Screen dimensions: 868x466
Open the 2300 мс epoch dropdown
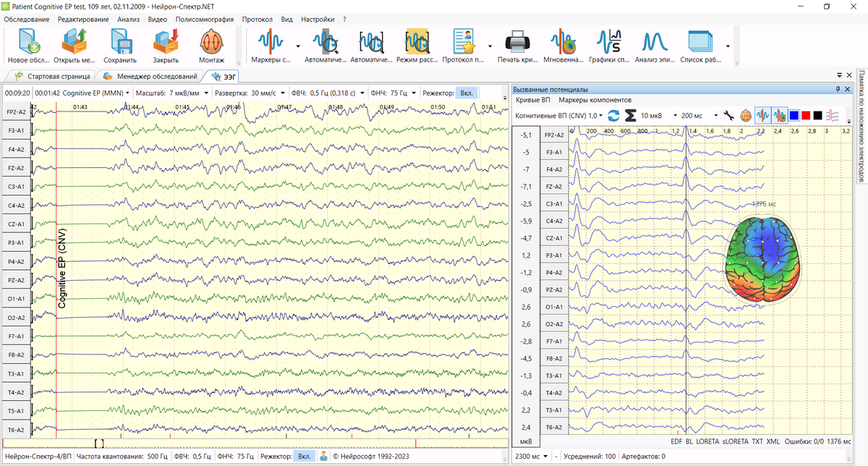[x=532, y=457]
